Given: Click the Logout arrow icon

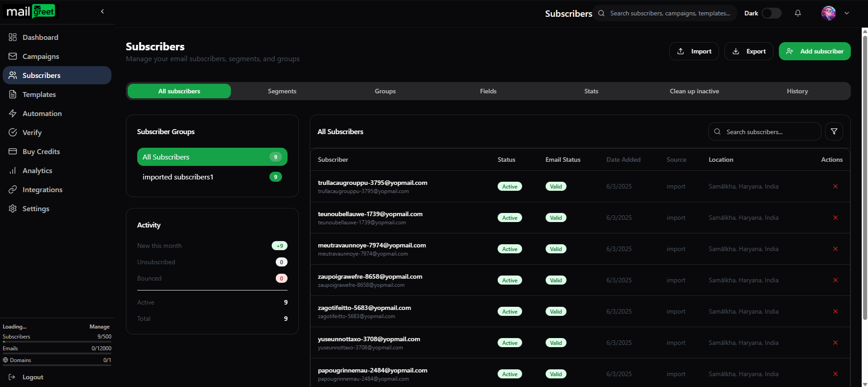Looking at the screenshot, I should (12, 377).
